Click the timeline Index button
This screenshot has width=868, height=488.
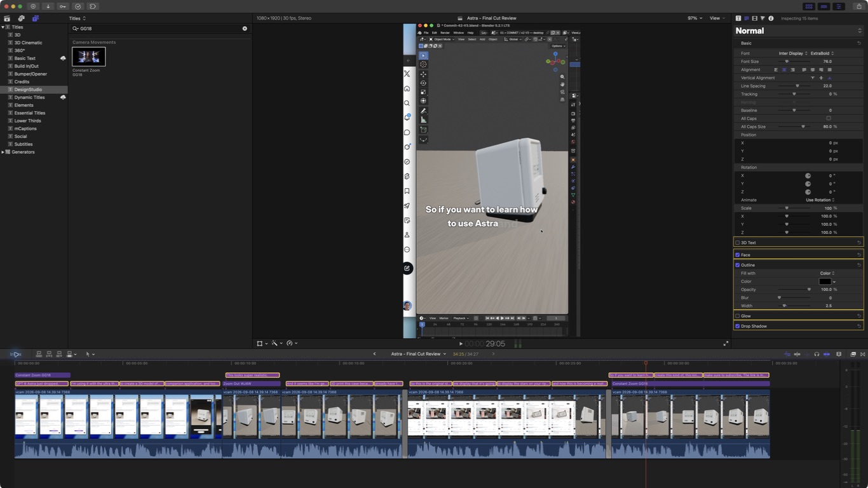[16, 354]
